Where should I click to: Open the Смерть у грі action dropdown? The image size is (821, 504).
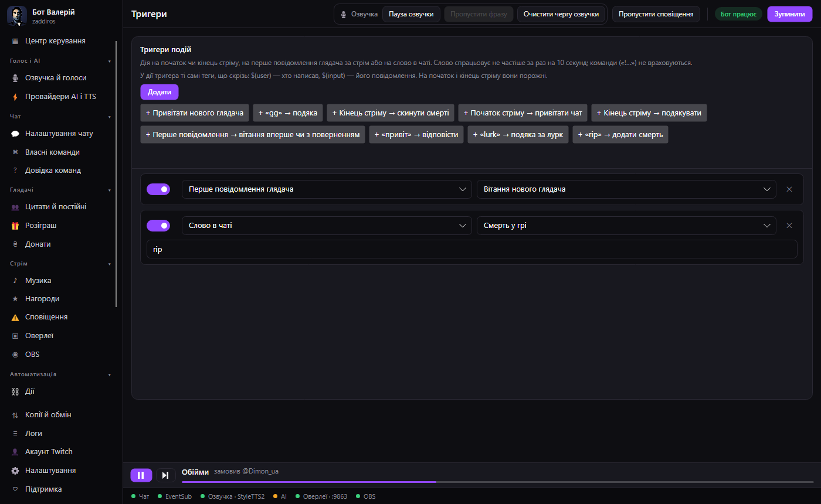626,226
